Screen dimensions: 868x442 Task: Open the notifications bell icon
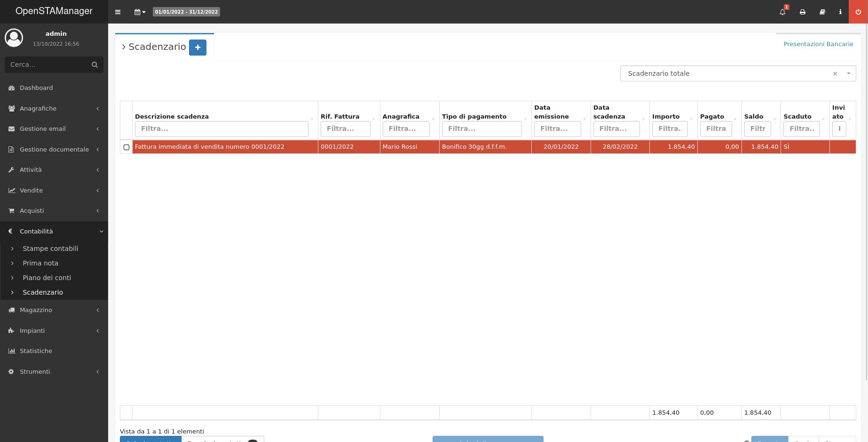(x=782, y=12)
